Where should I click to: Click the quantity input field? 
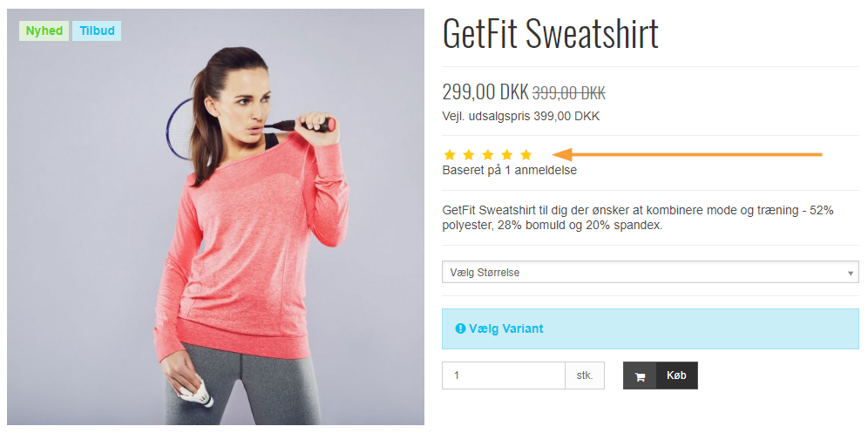point(504,375)
